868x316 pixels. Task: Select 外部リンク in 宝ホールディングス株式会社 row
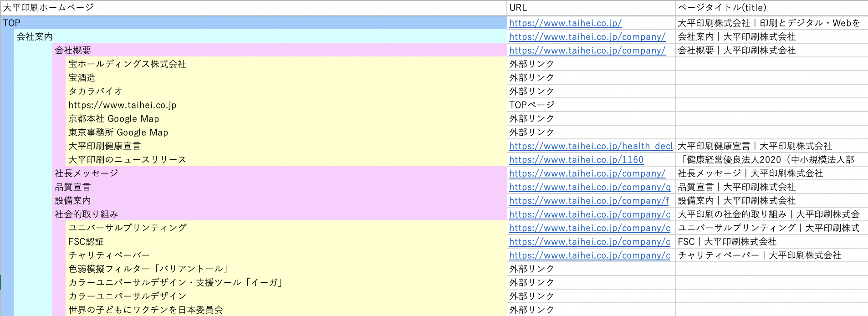pos(591,64)
